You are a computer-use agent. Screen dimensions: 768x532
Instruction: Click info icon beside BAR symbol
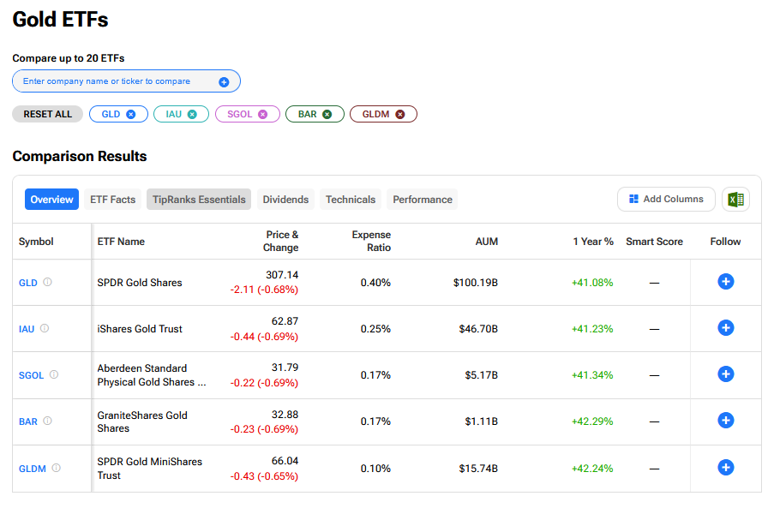click(x=48, y=421)
